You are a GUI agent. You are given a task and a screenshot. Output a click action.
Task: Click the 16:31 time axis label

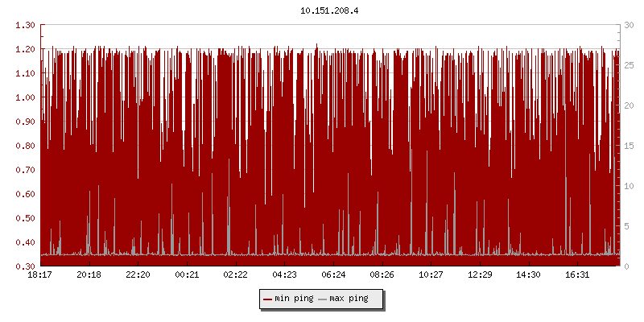tap(577, 275)
